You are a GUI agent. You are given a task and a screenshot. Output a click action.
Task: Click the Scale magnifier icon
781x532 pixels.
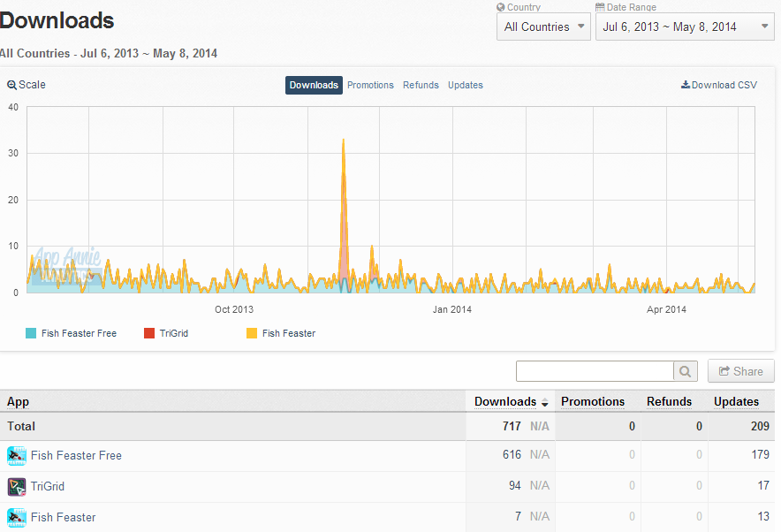pos(11,85)
